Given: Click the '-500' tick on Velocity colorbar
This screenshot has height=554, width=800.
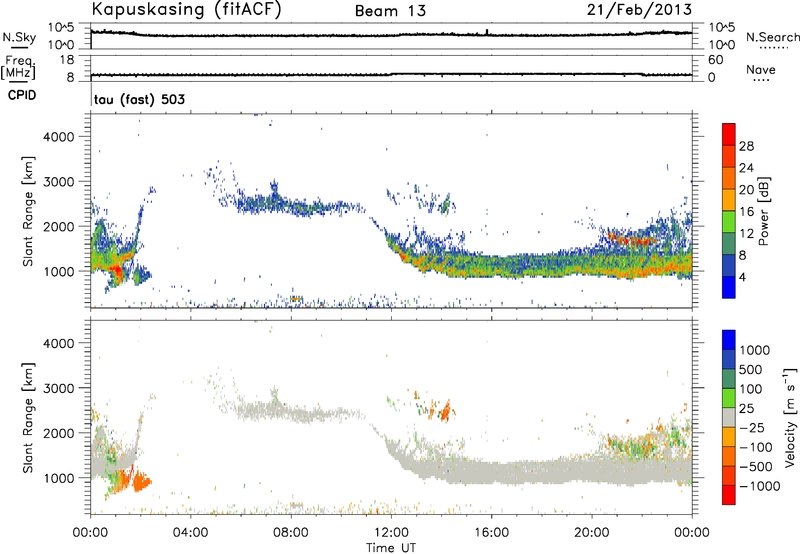Looking at the screenshot, I should point(756,467).
